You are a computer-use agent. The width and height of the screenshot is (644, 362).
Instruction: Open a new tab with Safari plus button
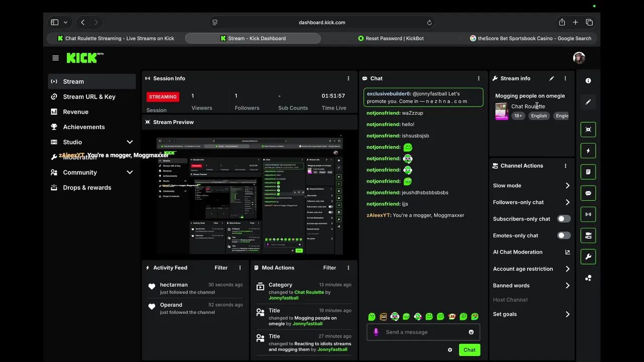[576, 22]
